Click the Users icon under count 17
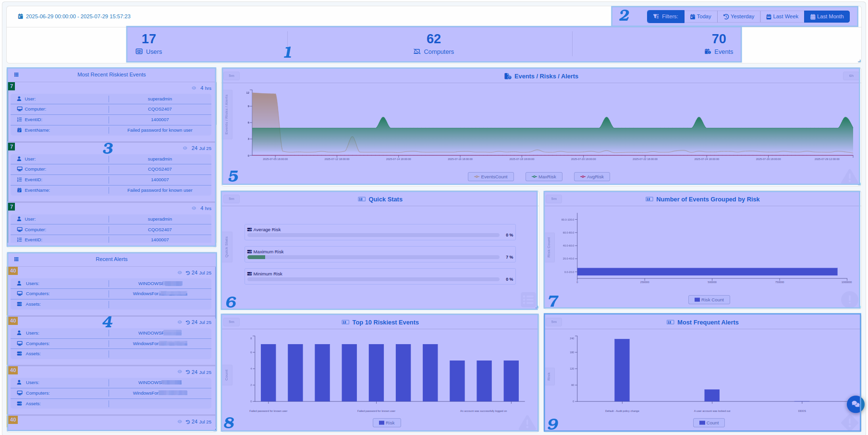The height and width of the screenshot is (435, 868). click(139, 52)
